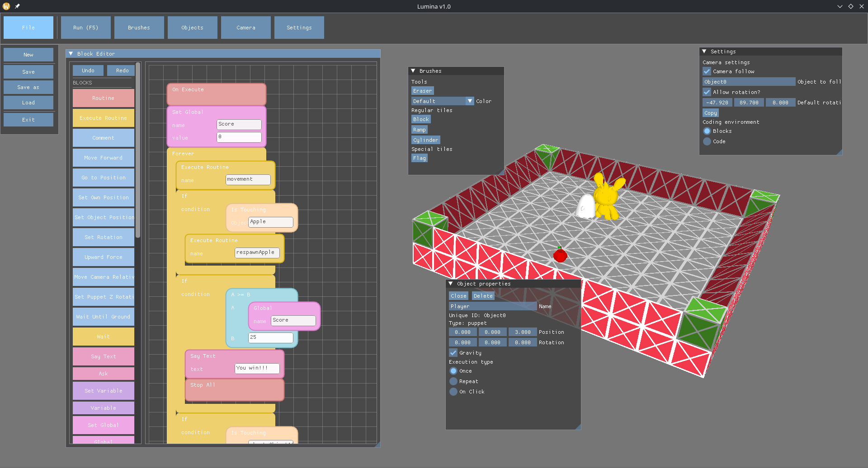Select the Once execution type
The height and width of the screenshot is (468, 868).
point(453,371)
